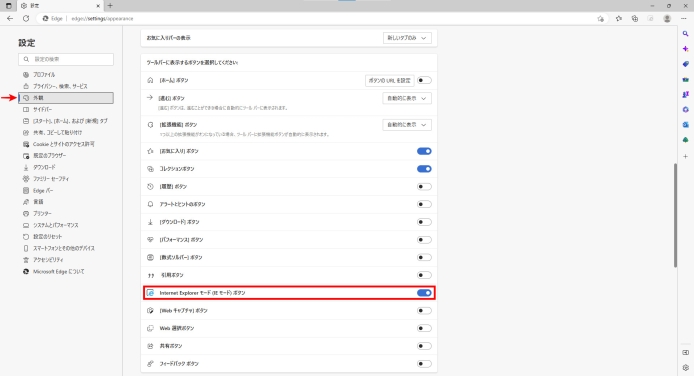Hide the Edge sidebar with bottom panel icon
This screenshot has height=376, width=694.
[x=686, y=353]
